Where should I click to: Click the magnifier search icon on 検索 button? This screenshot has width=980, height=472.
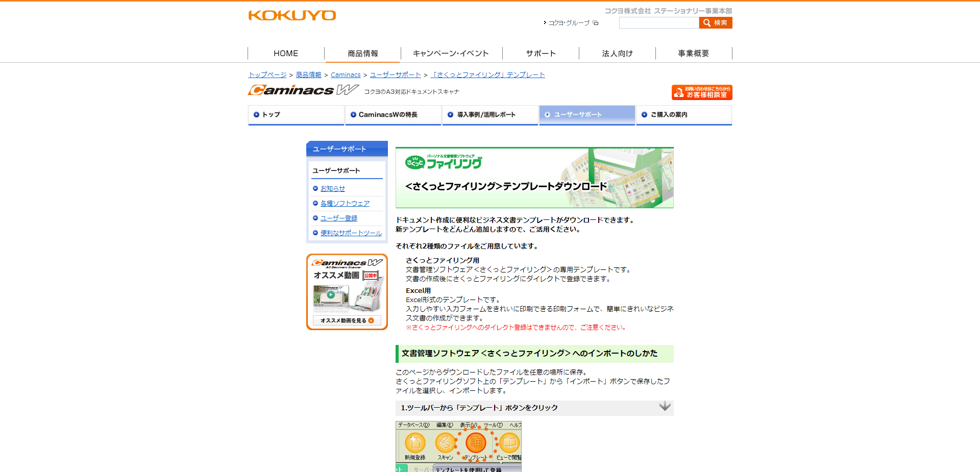point(707,22)
